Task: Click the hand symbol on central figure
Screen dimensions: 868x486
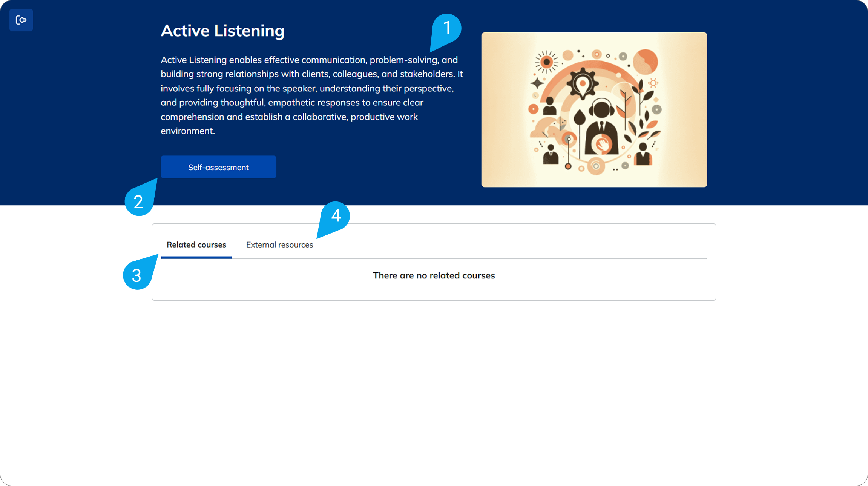Action: pyautogui.click(x=602, y=144)
